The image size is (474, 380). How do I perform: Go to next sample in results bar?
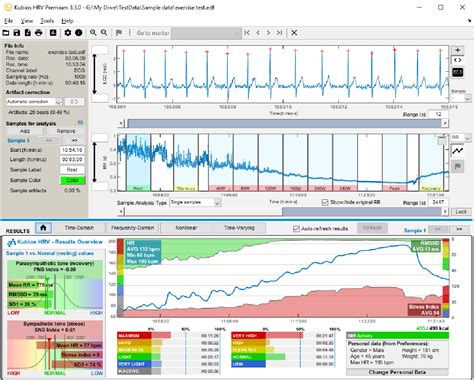pyautogui.click(x=459, y=229)
